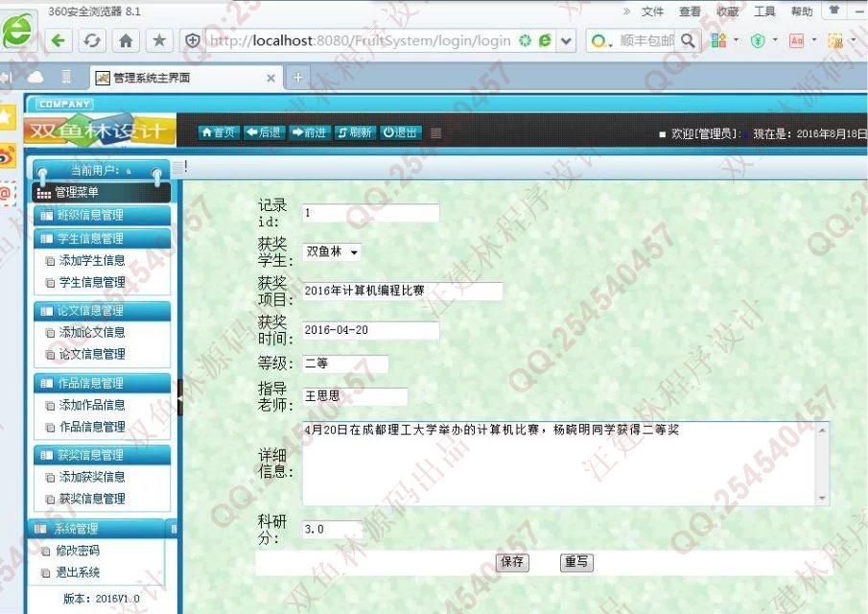Reload the page with browser refresh icon

pyautogui.click(x=92, y=40)
